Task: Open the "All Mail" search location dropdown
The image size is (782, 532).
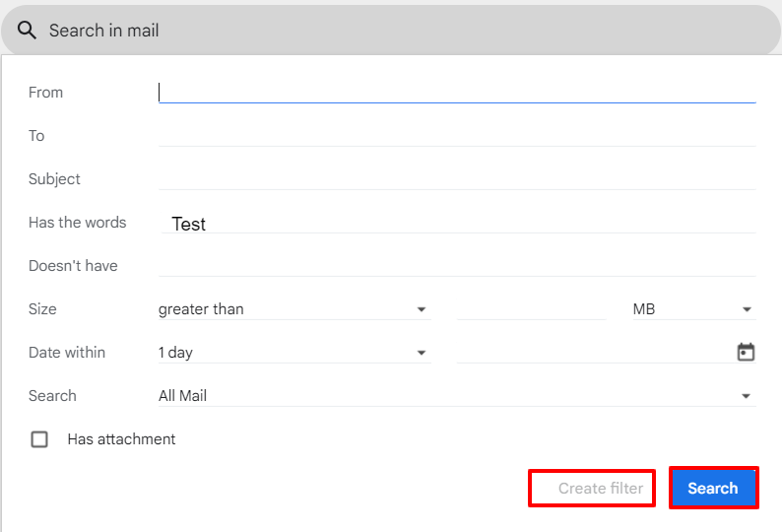Action: [456, 396]
